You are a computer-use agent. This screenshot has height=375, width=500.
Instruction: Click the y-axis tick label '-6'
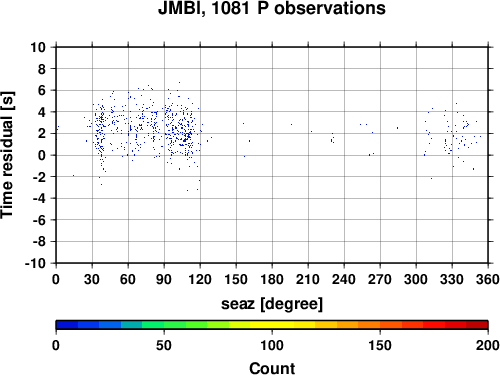click(39, 220)
